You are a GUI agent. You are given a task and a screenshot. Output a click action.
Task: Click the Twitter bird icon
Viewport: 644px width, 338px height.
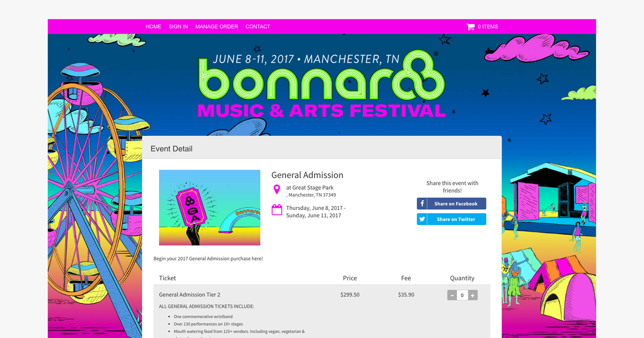pos(422,219)
